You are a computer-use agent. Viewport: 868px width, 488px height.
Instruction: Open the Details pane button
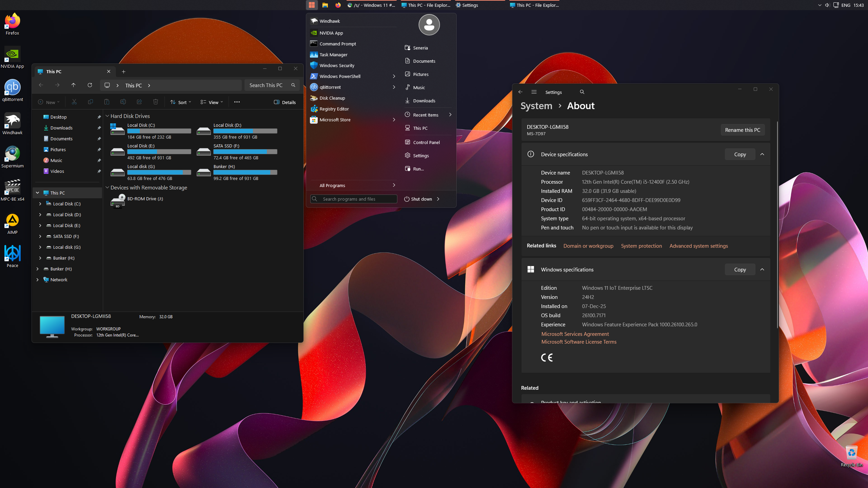point(285,102)
